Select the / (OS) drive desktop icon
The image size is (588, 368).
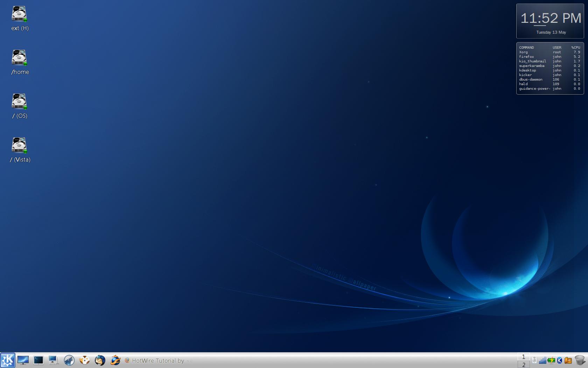20,106
